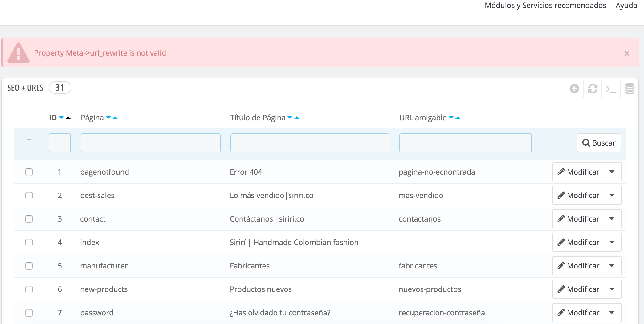644x324 pixels.
Task: Click the Productos nuevos title cell
Action: pos(261,289)
